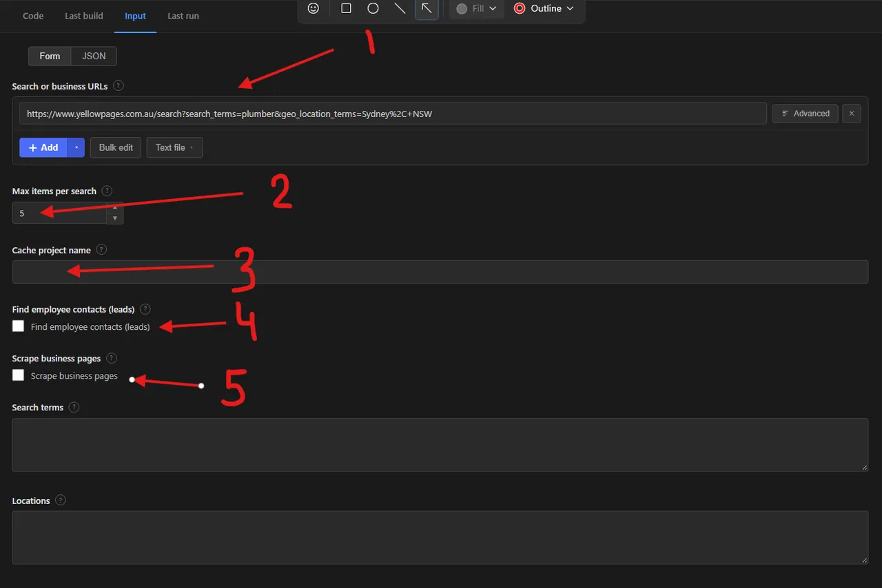Click the Search terms text area
882x588 pixels.
point(440,445)
